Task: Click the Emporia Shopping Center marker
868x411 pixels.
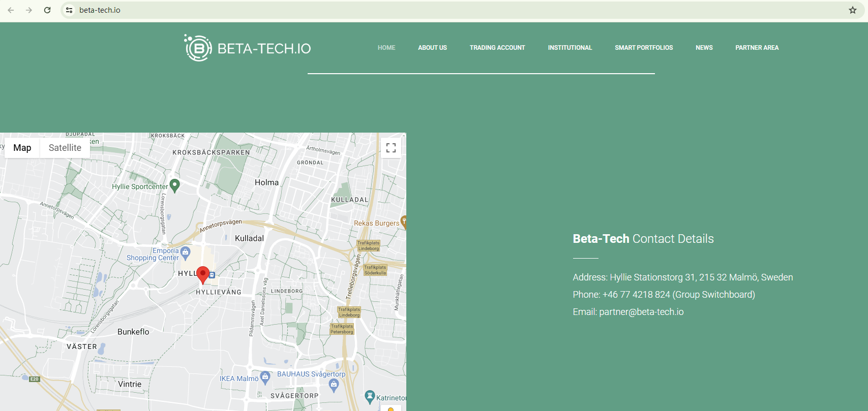Action: 186,252
